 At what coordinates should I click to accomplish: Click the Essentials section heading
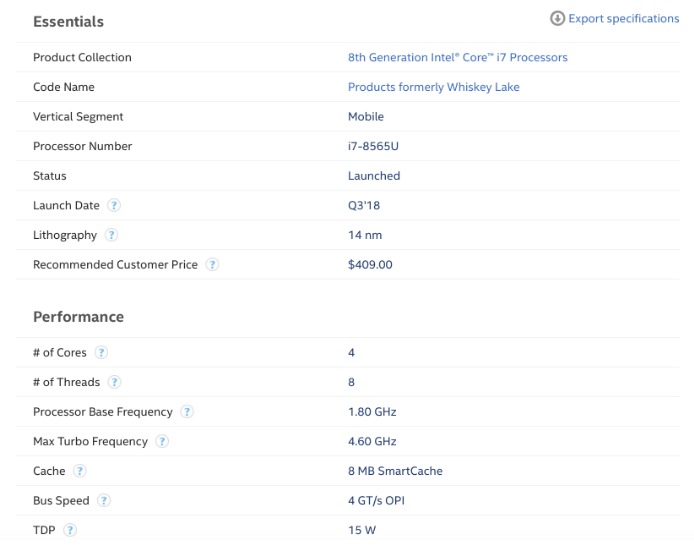(x=69, y=22)
